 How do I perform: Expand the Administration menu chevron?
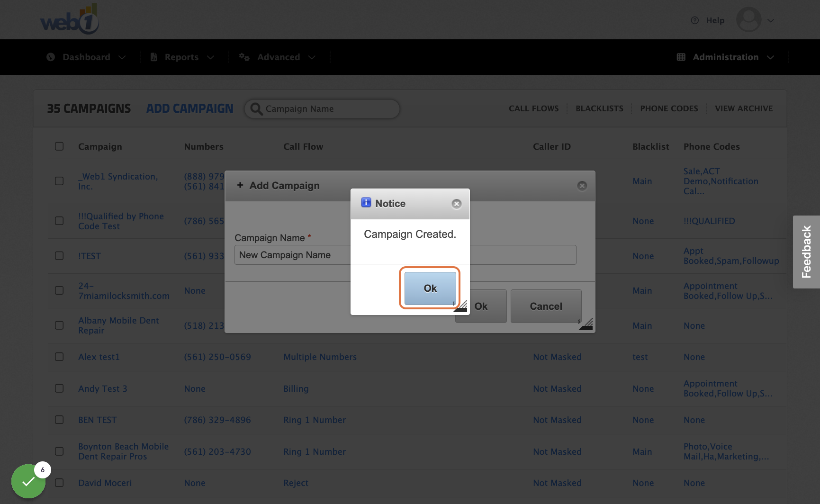point(771,57)
